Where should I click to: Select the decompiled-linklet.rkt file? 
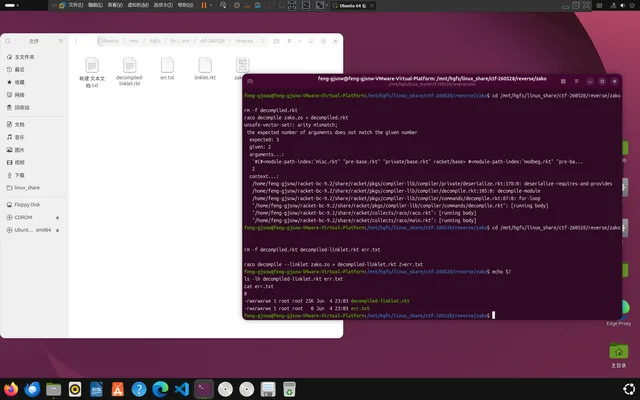point(129,71)
